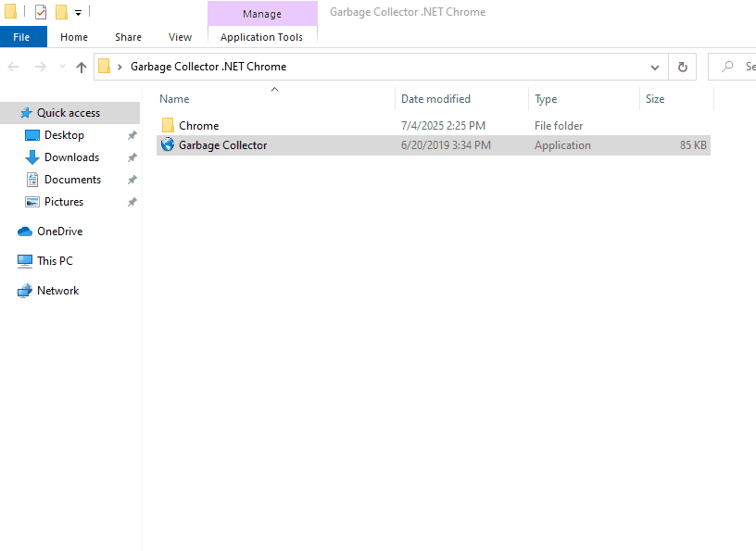Viewport: 756px width, 551px height.
Task: Click the pin icon next to Pictures
Action: pos(132,202)
